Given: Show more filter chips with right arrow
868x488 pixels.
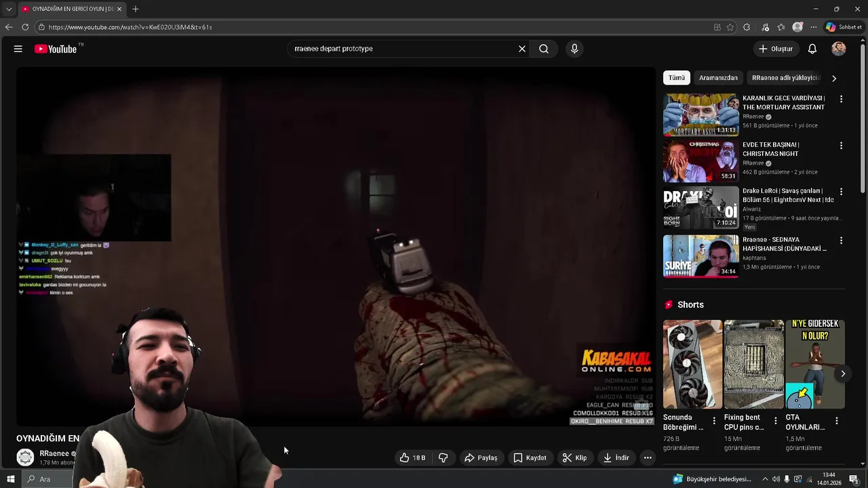Looking at the screenshot, I should coord(834,78).
